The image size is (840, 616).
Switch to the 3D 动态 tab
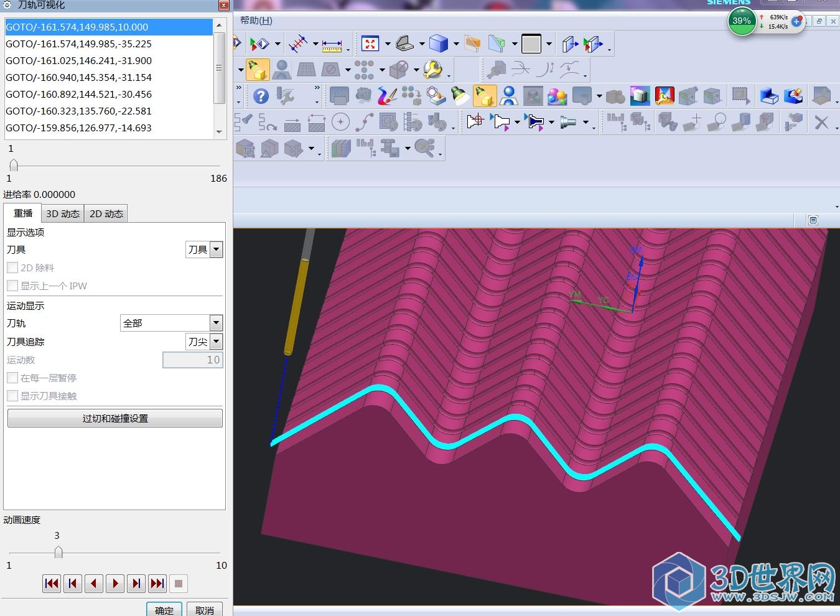tap(62, 213)
